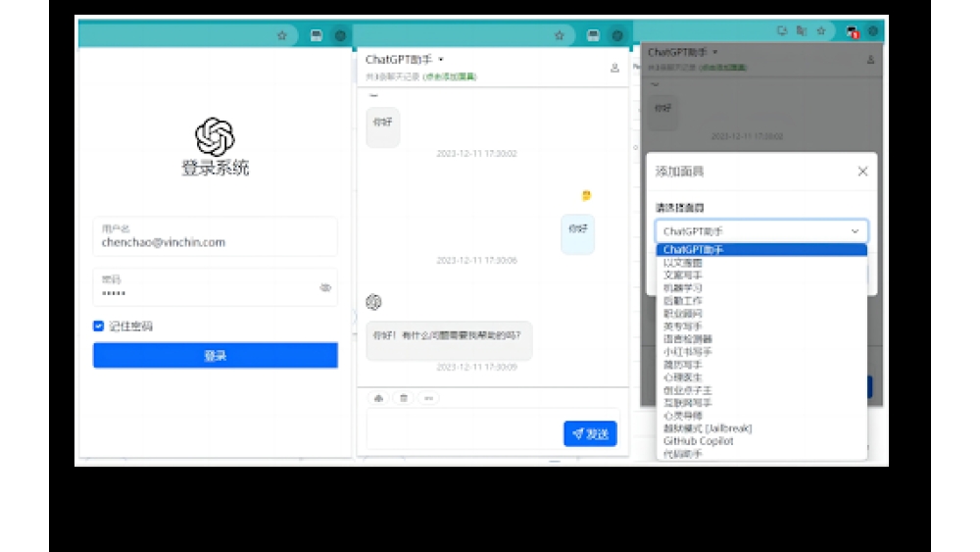Click the yellow user avatar emoji in chat
This screenshot has height=552, width=980.
point(586,196)
